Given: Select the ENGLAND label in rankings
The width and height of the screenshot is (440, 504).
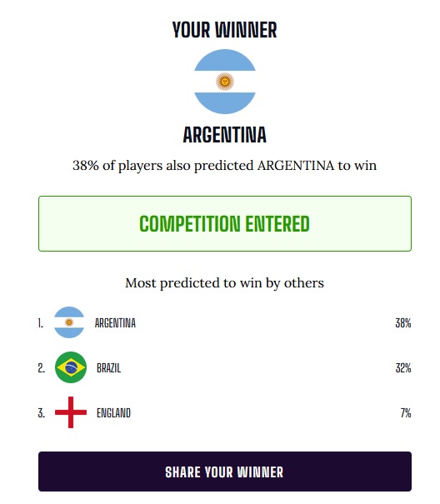Looking at the screenshot, I should [x=113, y=412].
